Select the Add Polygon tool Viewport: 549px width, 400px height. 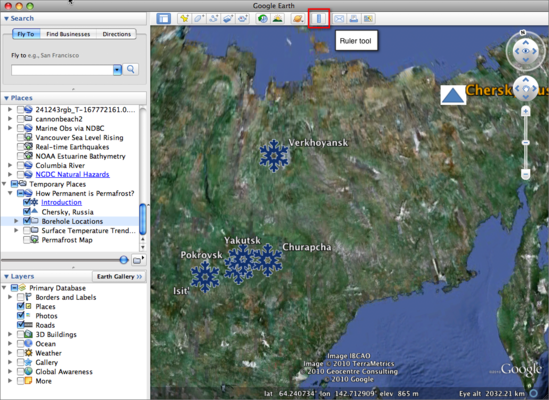199,19
